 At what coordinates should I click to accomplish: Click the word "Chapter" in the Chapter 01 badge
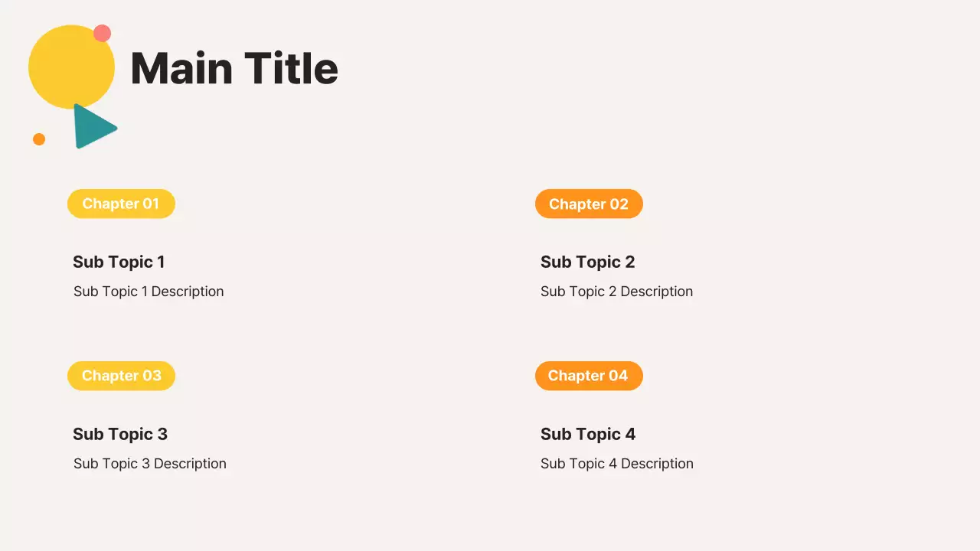coord(110,204)
